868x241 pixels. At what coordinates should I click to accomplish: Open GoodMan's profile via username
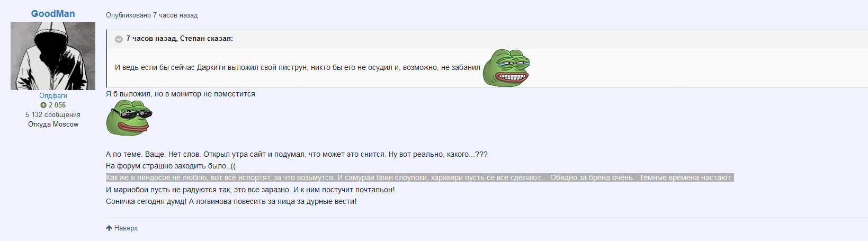click(53, 14)
